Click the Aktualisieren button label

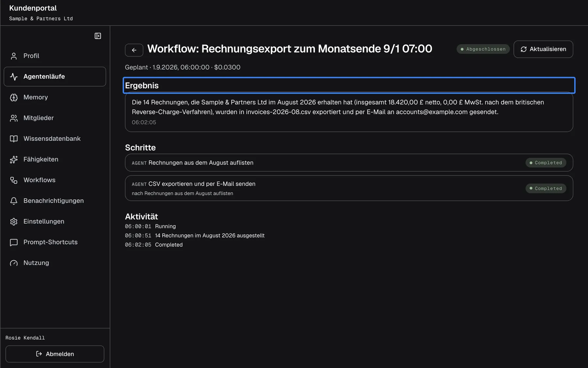[x=548, y=49]
